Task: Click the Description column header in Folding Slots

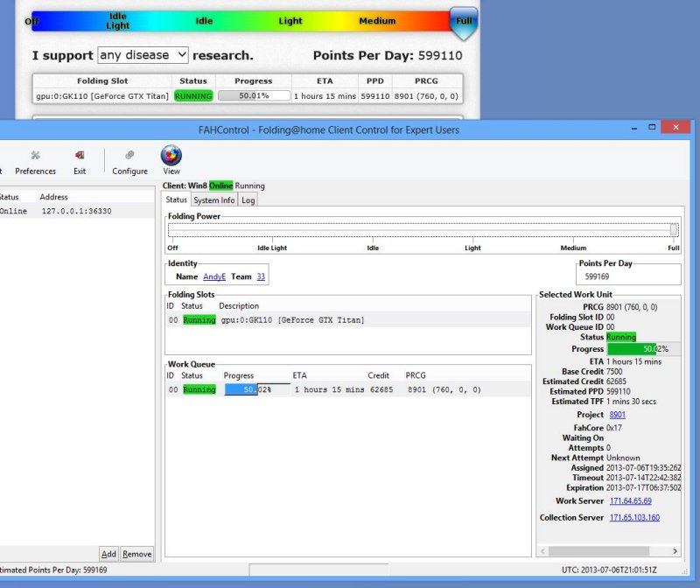Action: click(239, 306)
